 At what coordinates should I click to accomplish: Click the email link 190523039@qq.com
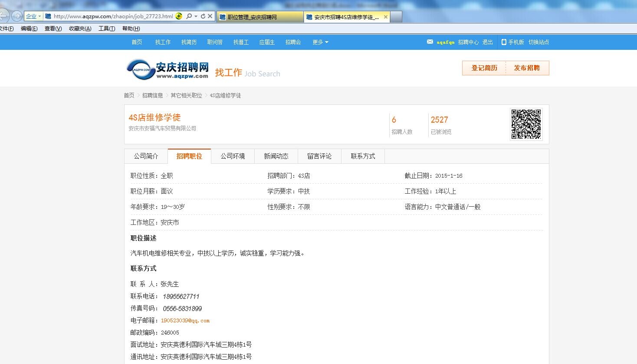pos(185,321)
